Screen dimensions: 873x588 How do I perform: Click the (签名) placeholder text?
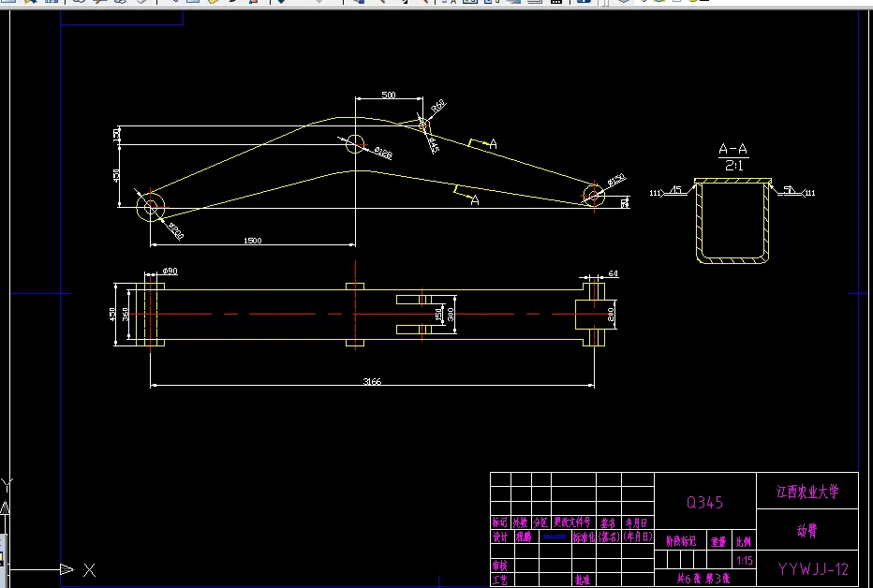[x=608, y=537]
